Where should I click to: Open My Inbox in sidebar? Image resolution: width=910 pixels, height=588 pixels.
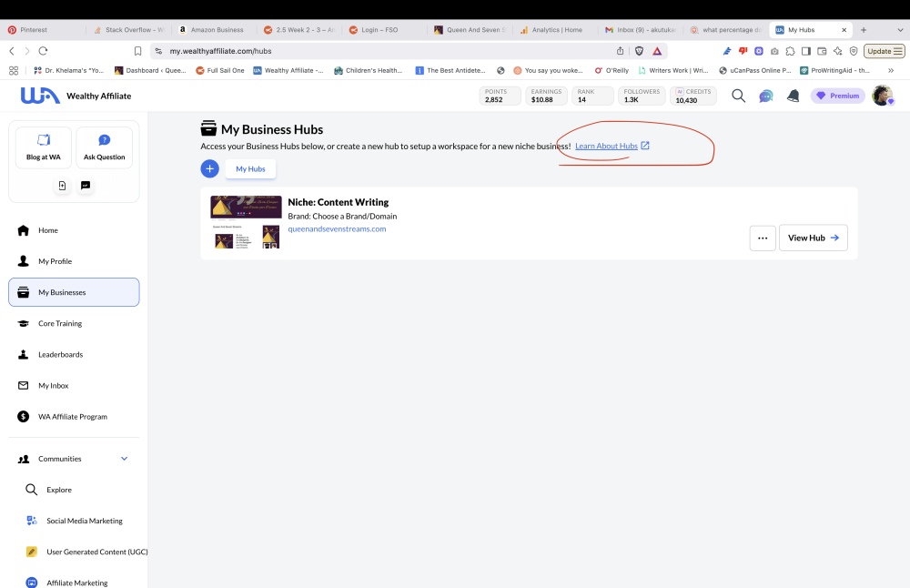click(74, 385)
